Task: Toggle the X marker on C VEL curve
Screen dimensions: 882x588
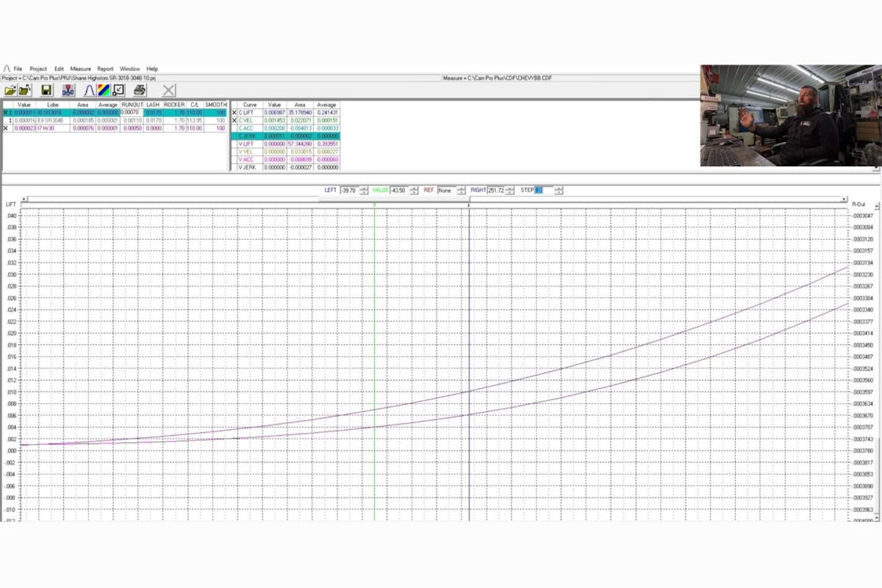Action: pos(234,120)
